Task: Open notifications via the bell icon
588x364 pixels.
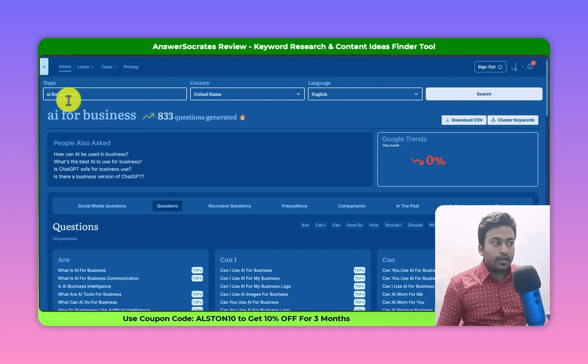Action: tap(530, 67)
